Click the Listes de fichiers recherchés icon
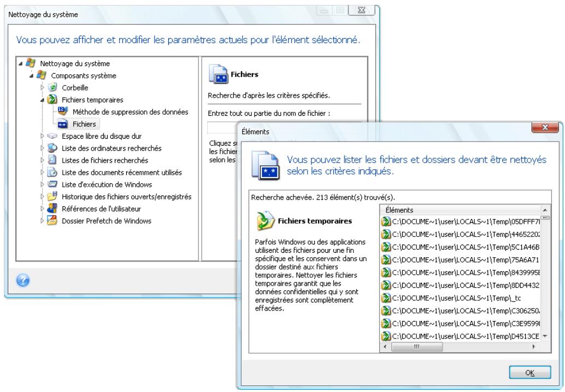 (52, 160)
